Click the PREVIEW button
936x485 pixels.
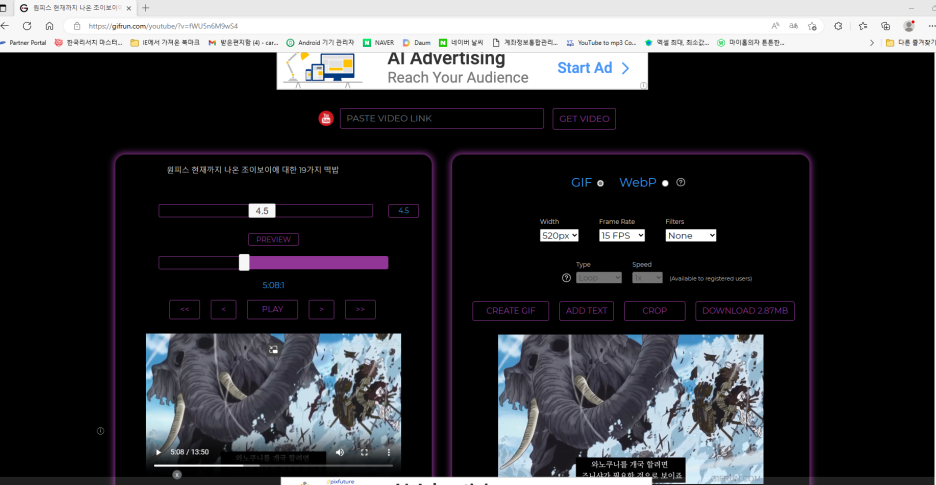coord(273,240)
